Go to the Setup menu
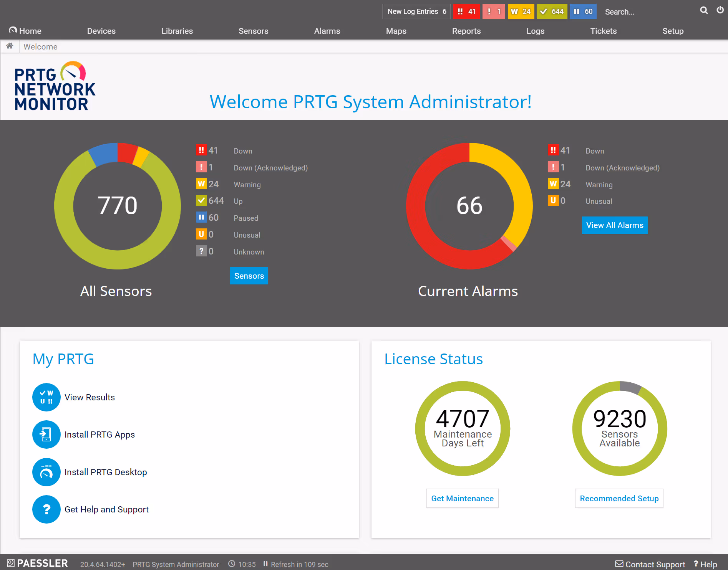The width and height of the screenshot is (728, 570). (x=673, y=31)
